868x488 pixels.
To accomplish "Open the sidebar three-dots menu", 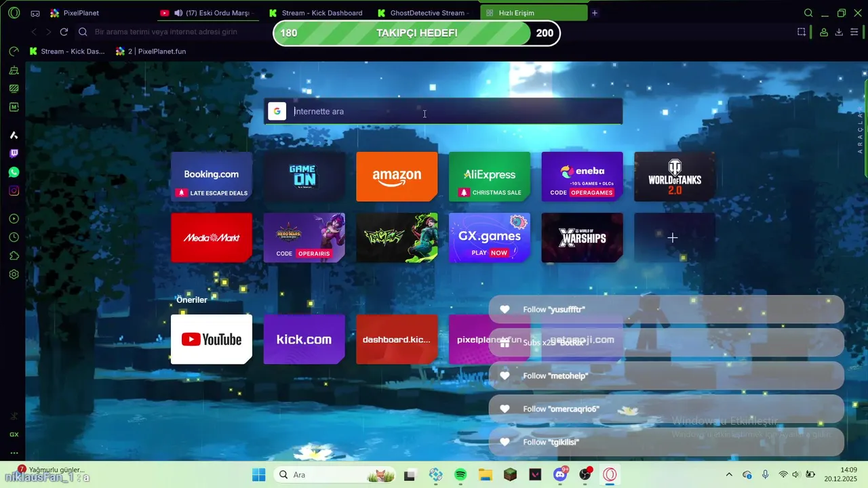I will [x=14, y=453].
